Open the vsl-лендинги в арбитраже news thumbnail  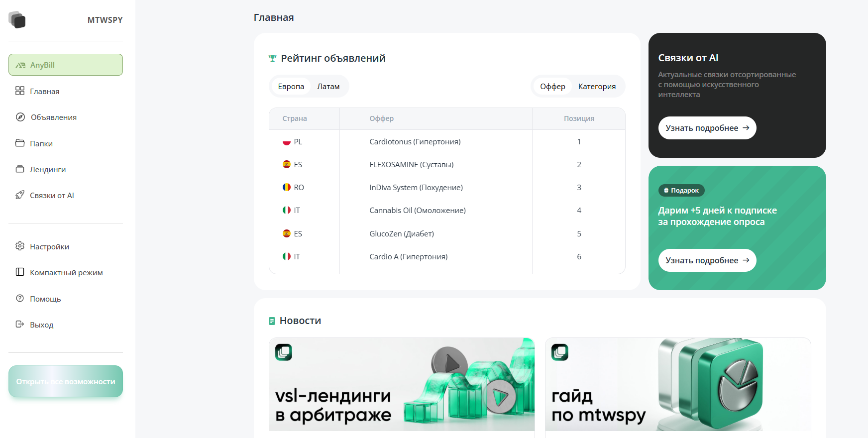(402, 384)
